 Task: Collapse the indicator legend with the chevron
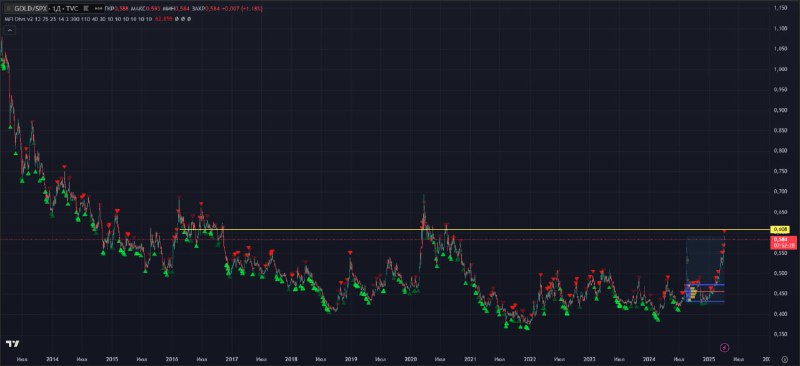tap(10, 30)
